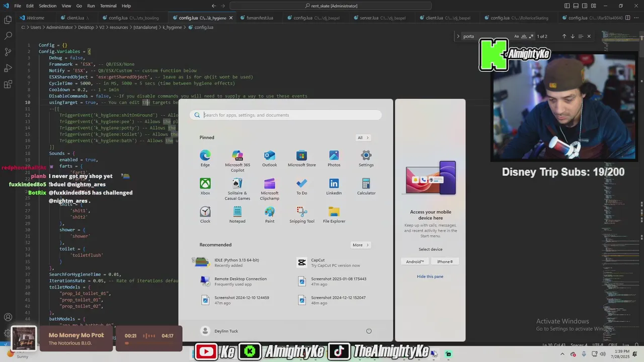Screen dimensions: 644x362
Task: Open Customize Layout menu in title bar
Action: 593,6
